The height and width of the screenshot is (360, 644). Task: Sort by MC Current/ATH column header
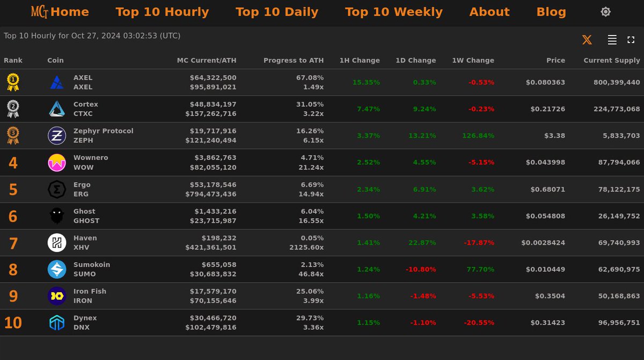[207, 60]
